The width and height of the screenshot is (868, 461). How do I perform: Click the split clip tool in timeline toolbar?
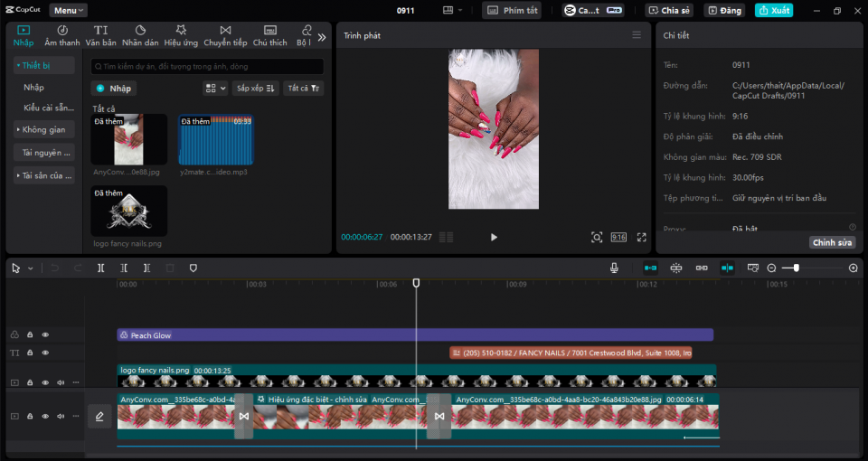(x=101, y=268)
